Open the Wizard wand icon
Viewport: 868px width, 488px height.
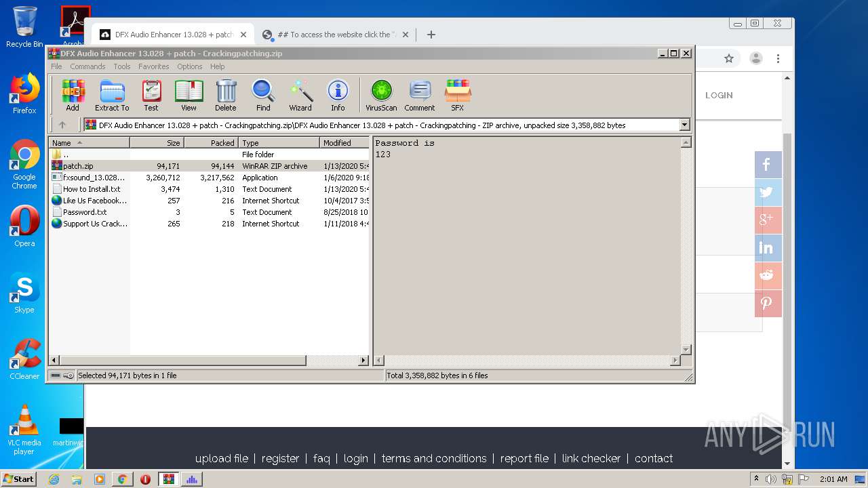coord(300,95)
